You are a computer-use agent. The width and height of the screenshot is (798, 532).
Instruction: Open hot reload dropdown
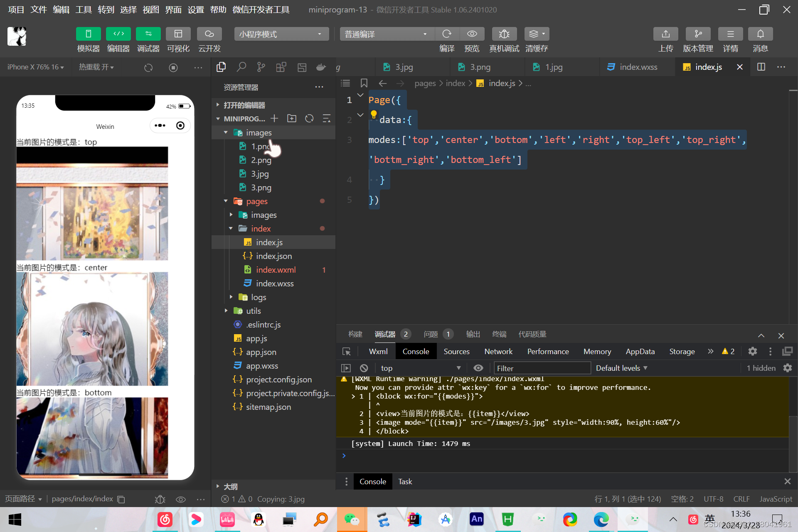pos(96,67)
